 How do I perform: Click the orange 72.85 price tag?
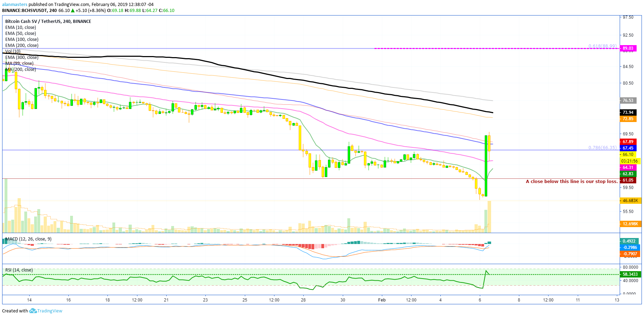[628, 119]
